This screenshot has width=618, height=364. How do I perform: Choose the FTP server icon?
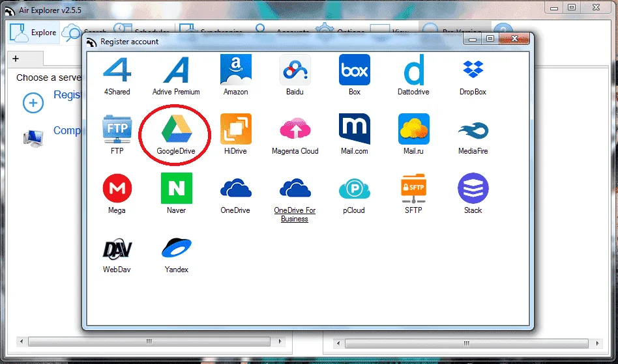[117, 130]
